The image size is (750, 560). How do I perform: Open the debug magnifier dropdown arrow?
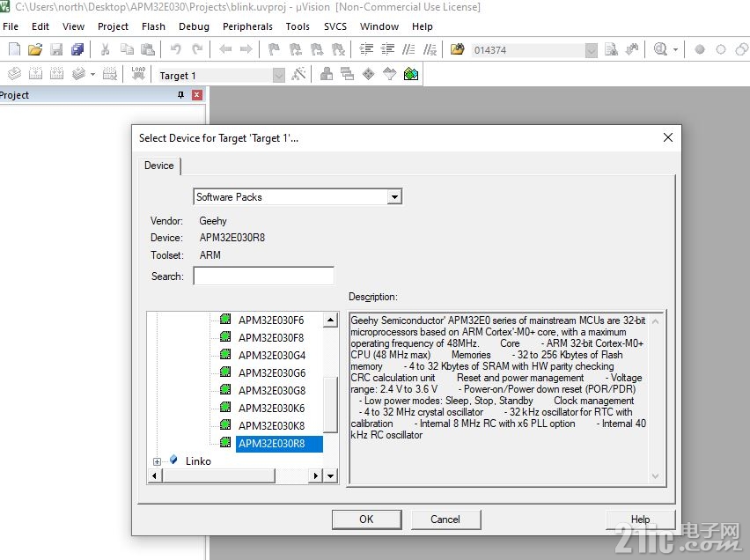(675, 49)
